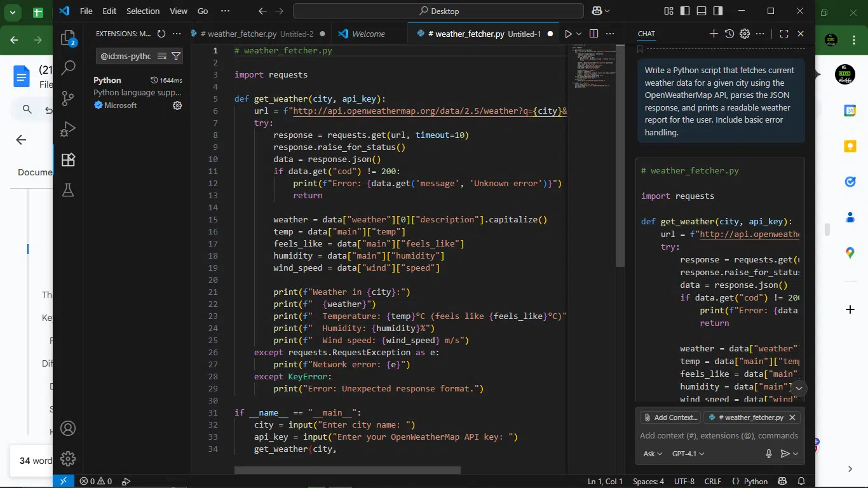This screenshot has height=488, width=868.
Task: Open the Selection menu
Action: [143, 11]
